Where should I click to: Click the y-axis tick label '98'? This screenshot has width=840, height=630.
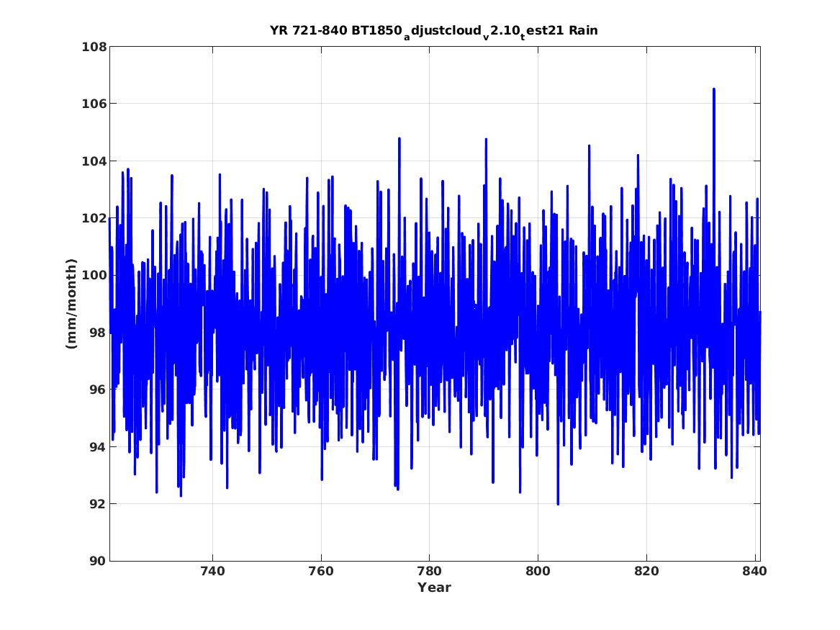point(97,333)
